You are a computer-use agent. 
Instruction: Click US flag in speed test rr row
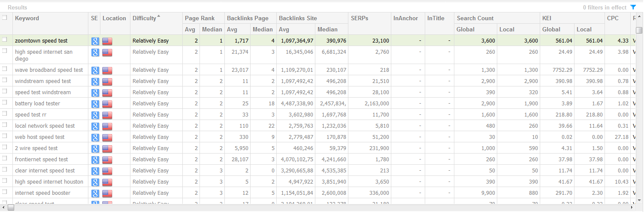tap(107, 115)
